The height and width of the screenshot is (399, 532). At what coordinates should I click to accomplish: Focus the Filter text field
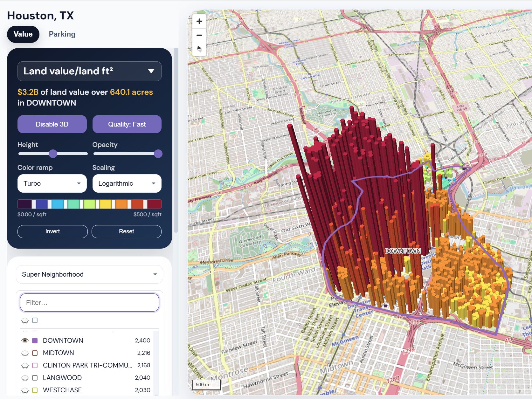[x=89, y=303]
